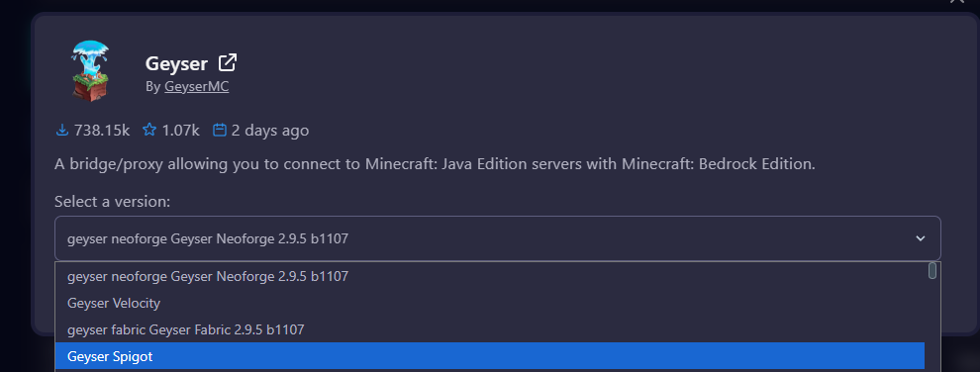Click the calendar updated-date icon
Viewport: 980px width, 372px height.
pos(220,130)
